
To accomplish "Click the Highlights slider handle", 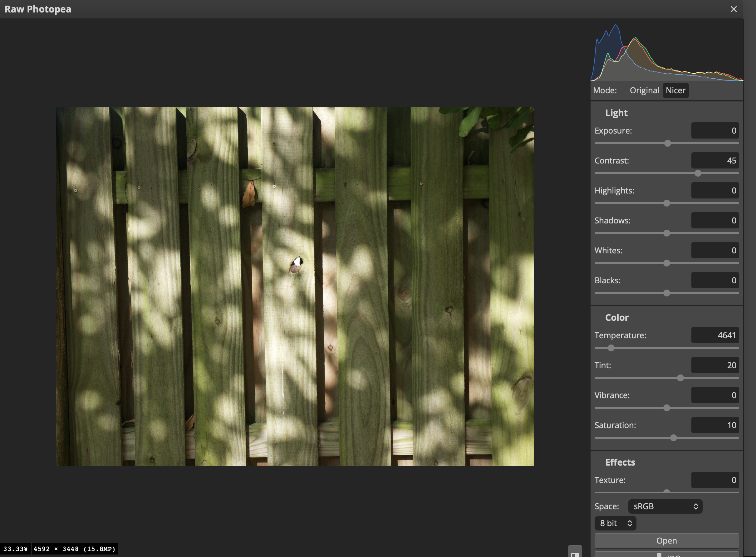I will [667, 203].
